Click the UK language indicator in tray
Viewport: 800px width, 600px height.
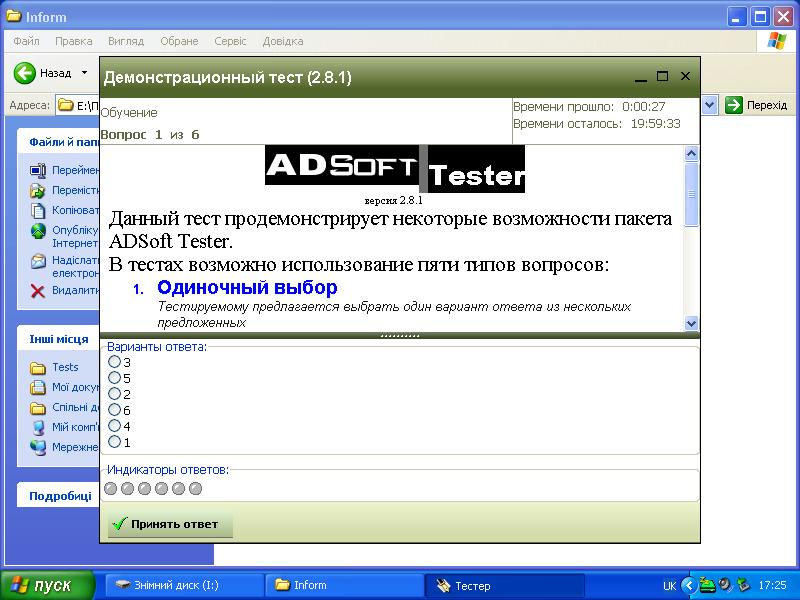tap(669, 586)
